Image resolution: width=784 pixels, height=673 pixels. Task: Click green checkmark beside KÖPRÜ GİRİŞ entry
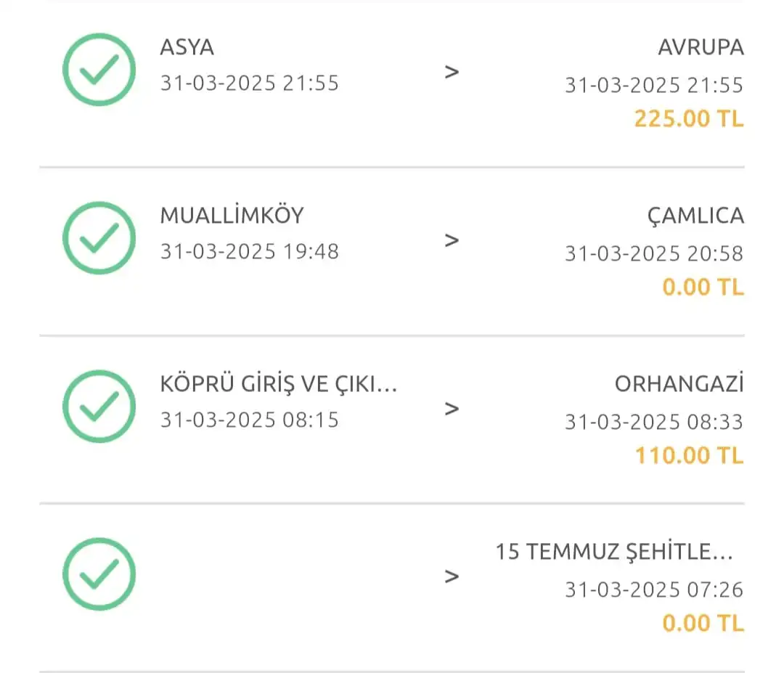coord(99,406)
